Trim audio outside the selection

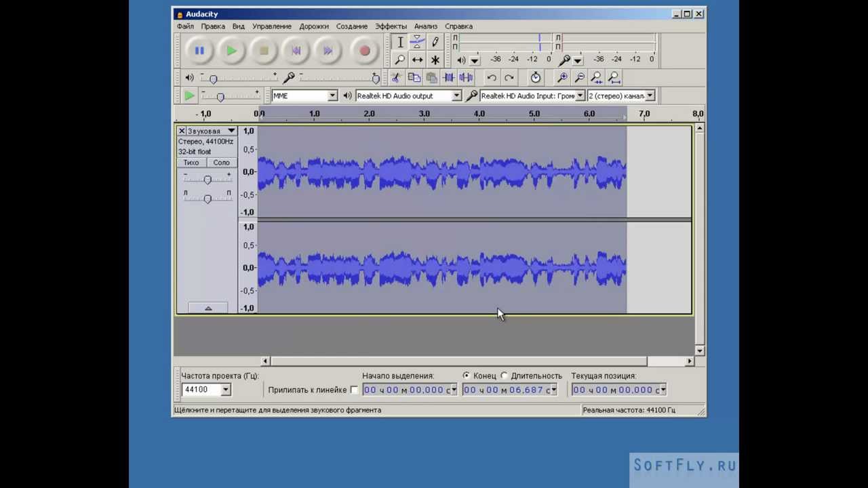(448, 78)
